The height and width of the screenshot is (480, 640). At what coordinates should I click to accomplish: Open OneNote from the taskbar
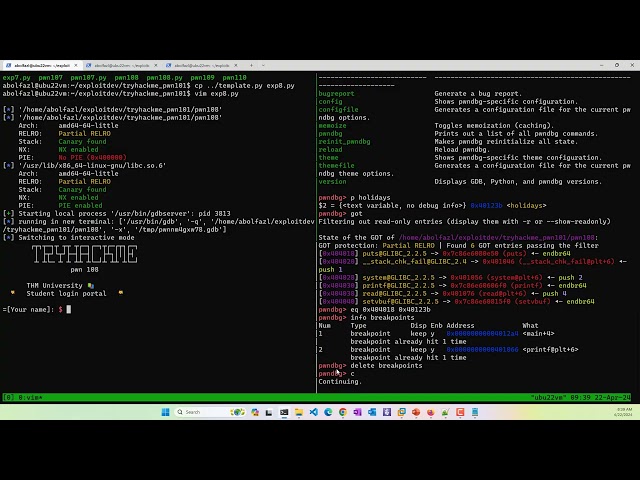(x=358, y=412)
